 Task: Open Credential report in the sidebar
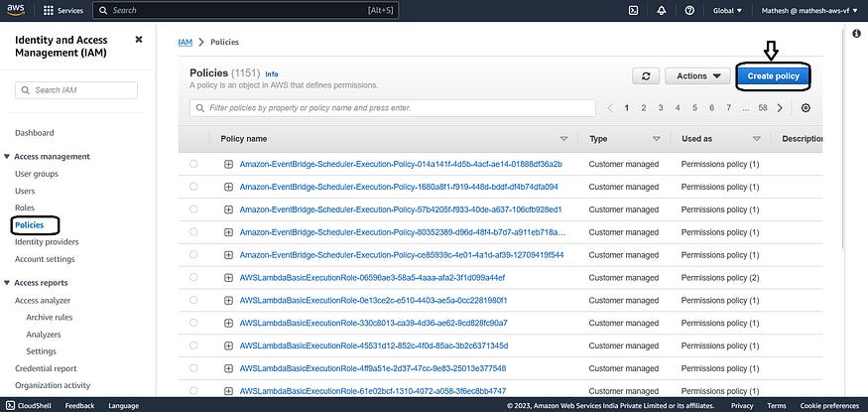click(x=46, y=368)
